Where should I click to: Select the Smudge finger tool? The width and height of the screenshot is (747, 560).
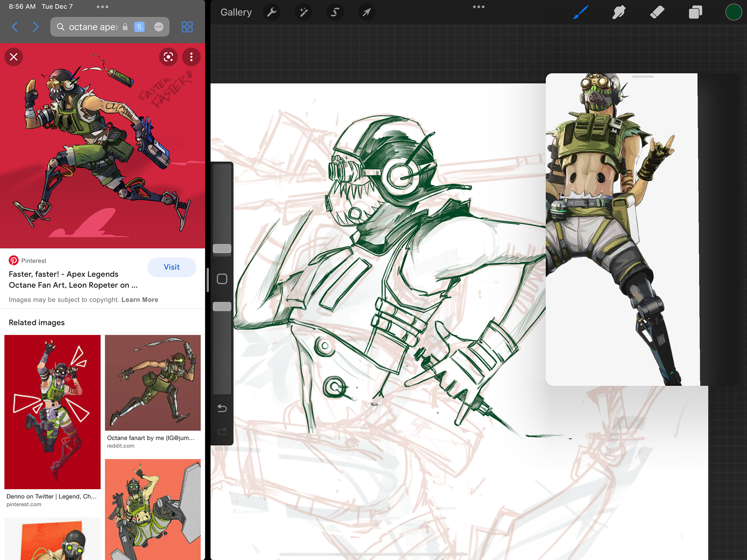(619, 12)
